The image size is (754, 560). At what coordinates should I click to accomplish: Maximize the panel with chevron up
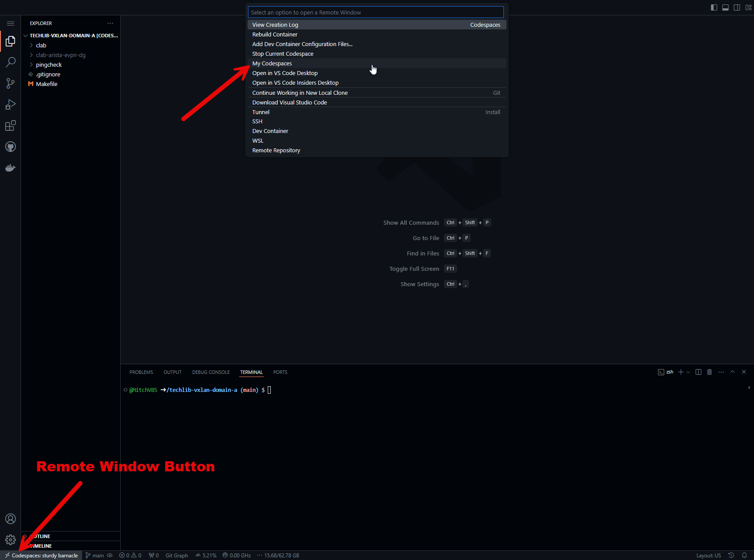point(732,372)
